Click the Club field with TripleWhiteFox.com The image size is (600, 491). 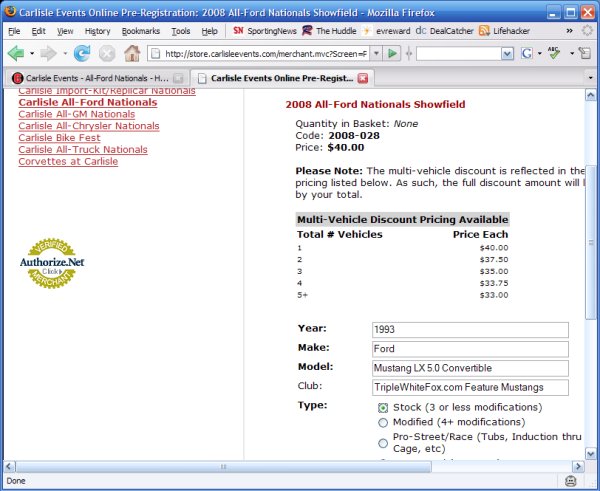click(470, 388)
